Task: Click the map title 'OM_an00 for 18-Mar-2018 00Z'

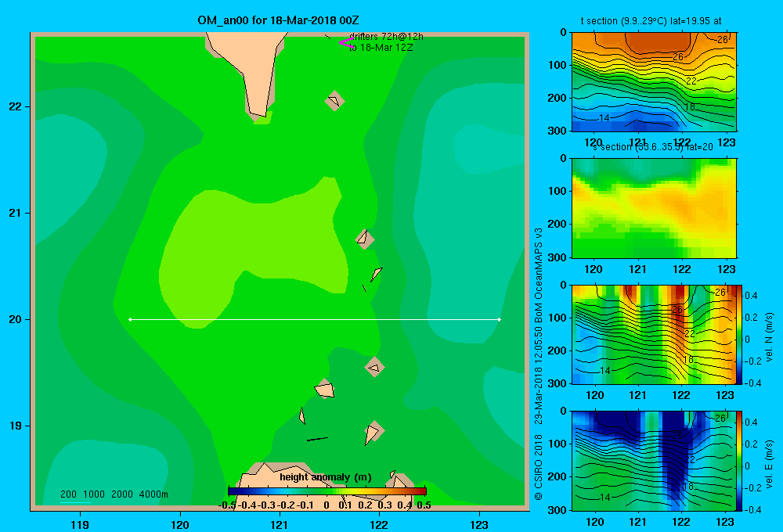Action: [278, 20]
